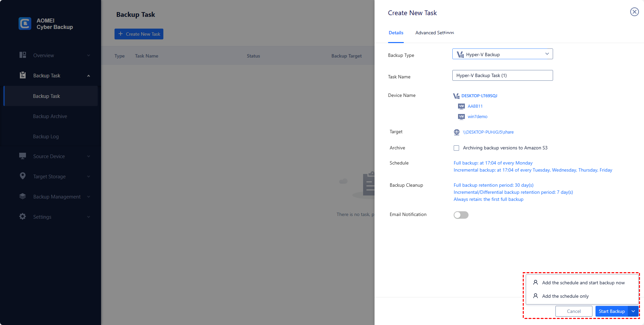Click the Create New Task button
Image resolution: width=644 pixels, height=325 pixels.
(139, 34)
